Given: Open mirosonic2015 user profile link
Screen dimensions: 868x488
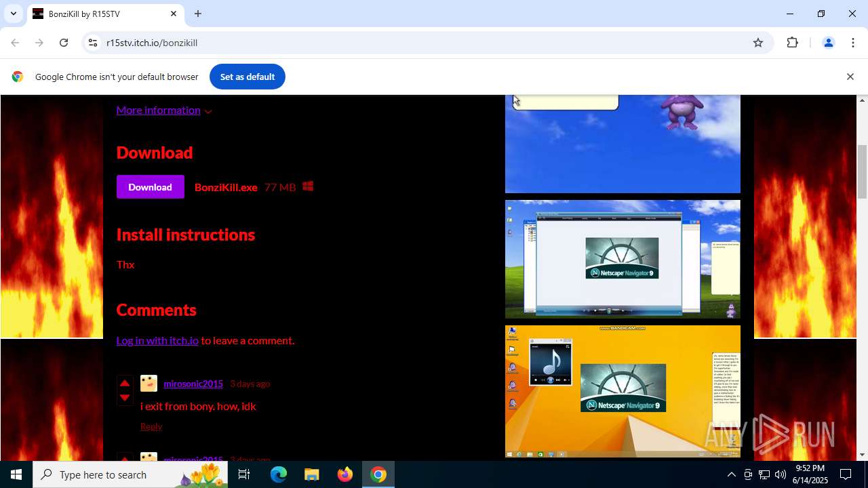Looking at the screenshot, I should point(193,384).
